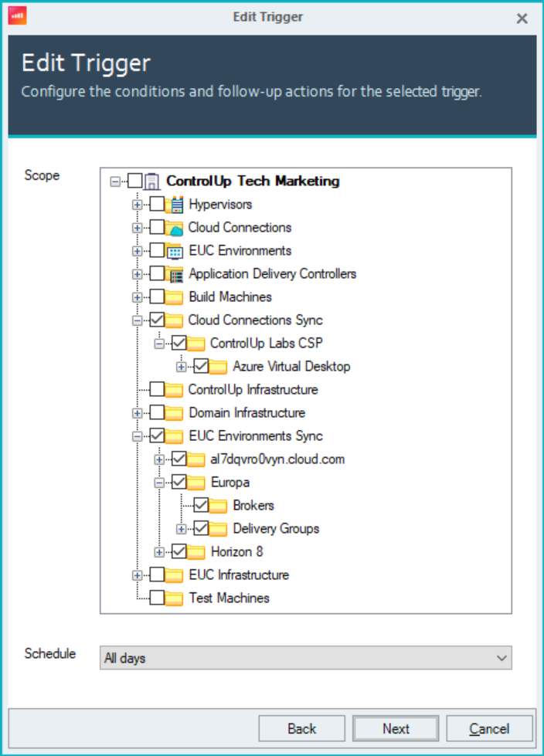Click the Azure Virtual Desktop folder icon
The width and height of the screenshot is (544, 756).
click(x=219, y=367)
